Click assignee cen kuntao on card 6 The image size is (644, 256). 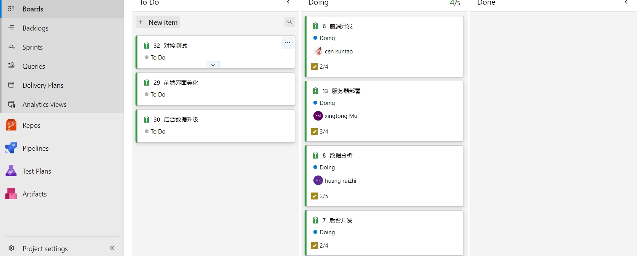coord(339,51)
